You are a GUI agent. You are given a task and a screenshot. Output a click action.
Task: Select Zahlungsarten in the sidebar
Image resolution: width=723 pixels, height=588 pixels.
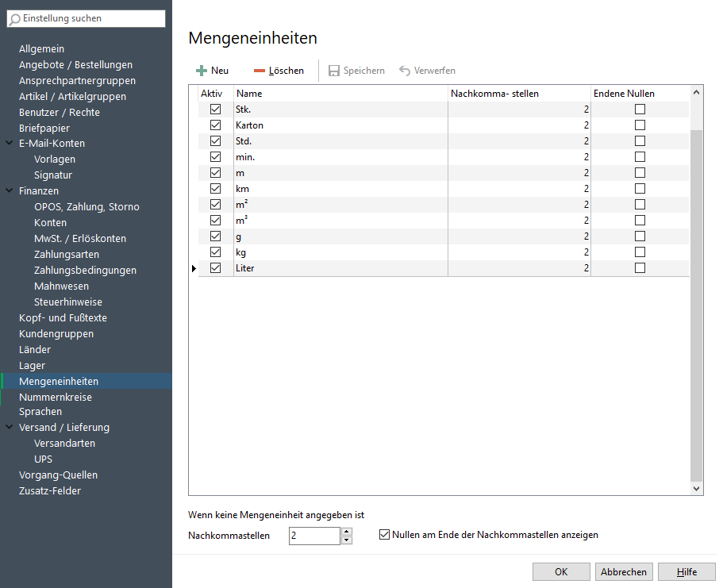[x=67, y=255]
